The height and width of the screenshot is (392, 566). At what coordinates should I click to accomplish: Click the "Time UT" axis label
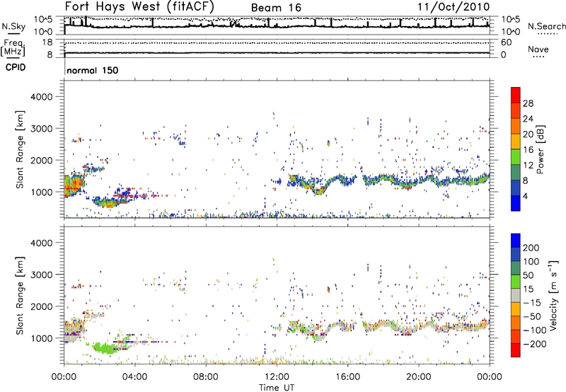277,388
